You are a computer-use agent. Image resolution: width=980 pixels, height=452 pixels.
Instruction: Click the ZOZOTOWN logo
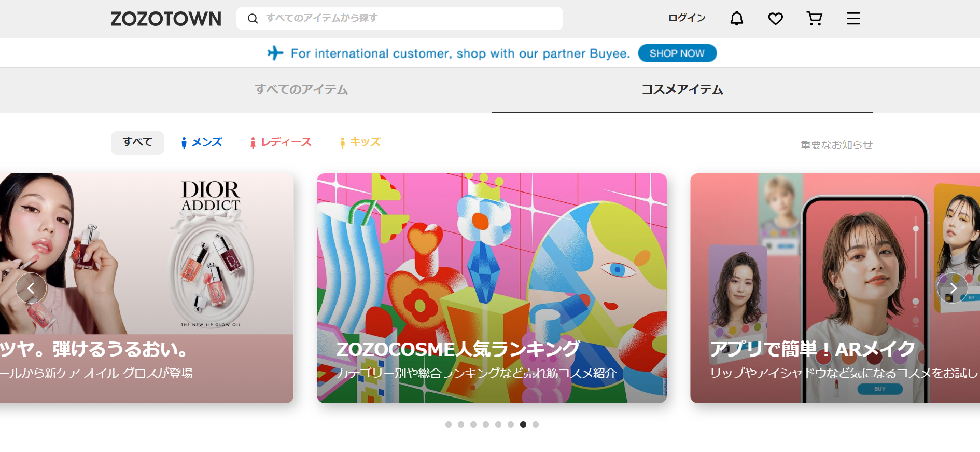pyautogui.click(x=166, y=19)
